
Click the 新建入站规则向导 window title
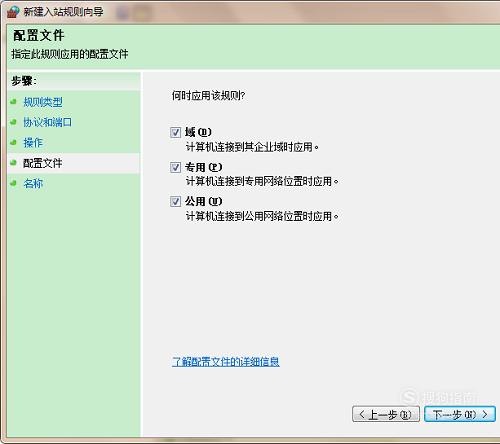(x=63, y=12)
